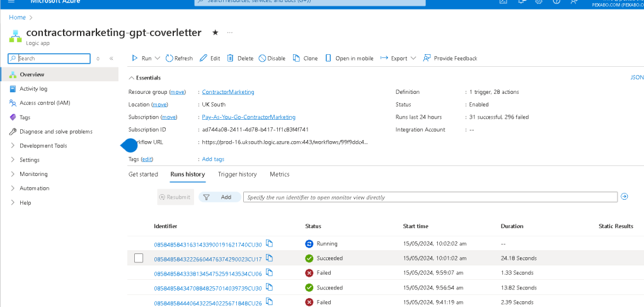Click the Duration column header
Image resolution: width=644 pixels, height=307 pixels.
[x=512, y=226]
